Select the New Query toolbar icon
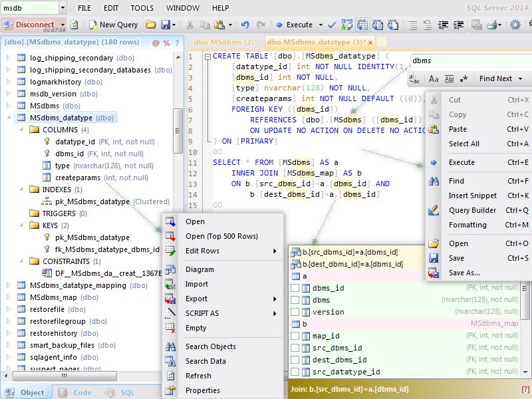 pos(92,25)
